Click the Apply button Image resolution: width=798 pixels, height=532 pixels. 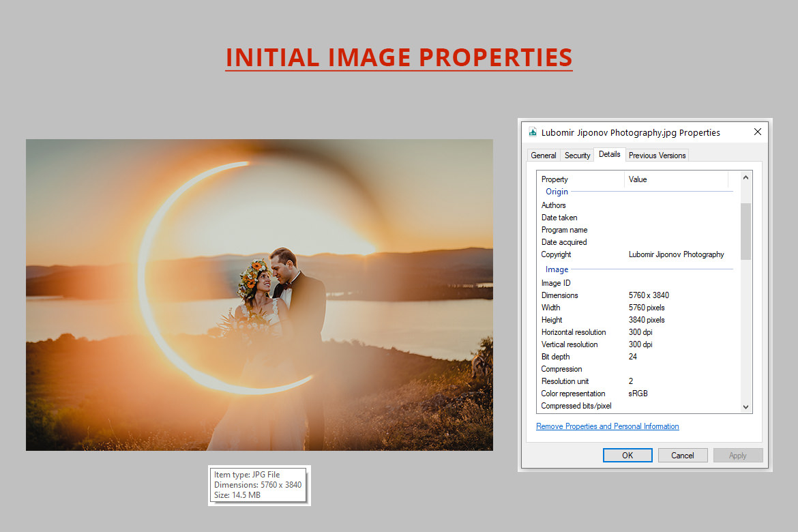(737, 455)
